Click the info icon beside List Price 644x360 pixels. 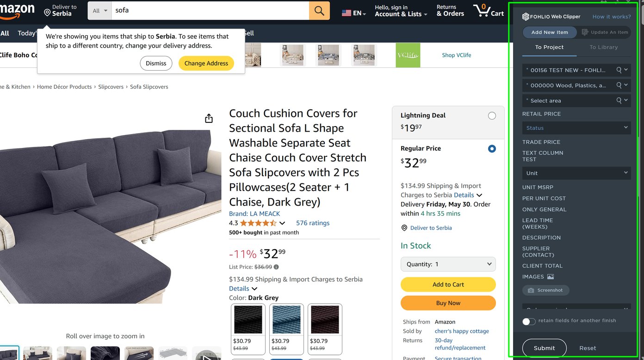(x=276, y=267)
